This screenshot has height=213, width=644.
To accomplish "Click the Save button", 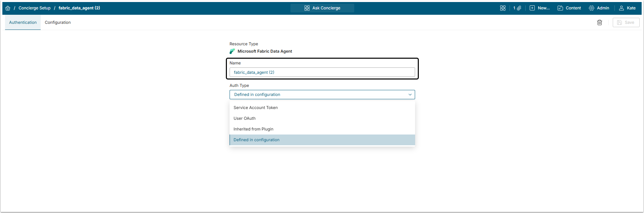I will coord(626,22).
